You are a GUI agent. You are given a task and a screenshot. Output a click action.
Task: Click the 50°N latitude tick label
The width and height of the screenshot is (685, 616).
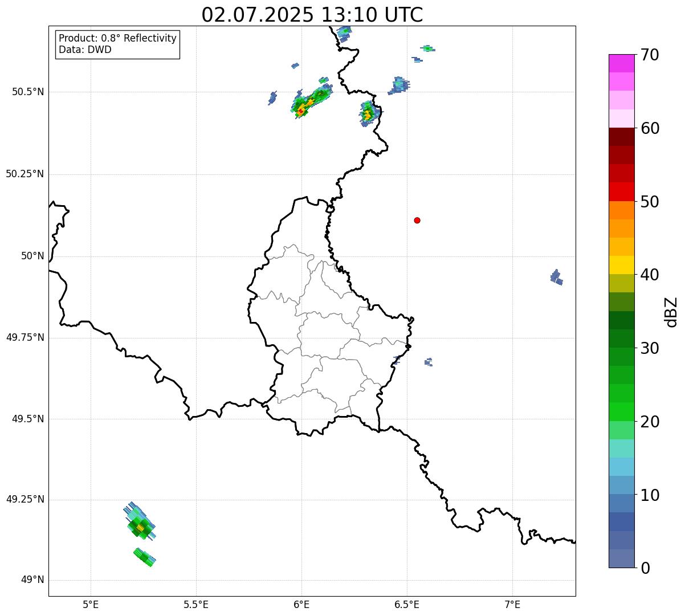point(32,256)
